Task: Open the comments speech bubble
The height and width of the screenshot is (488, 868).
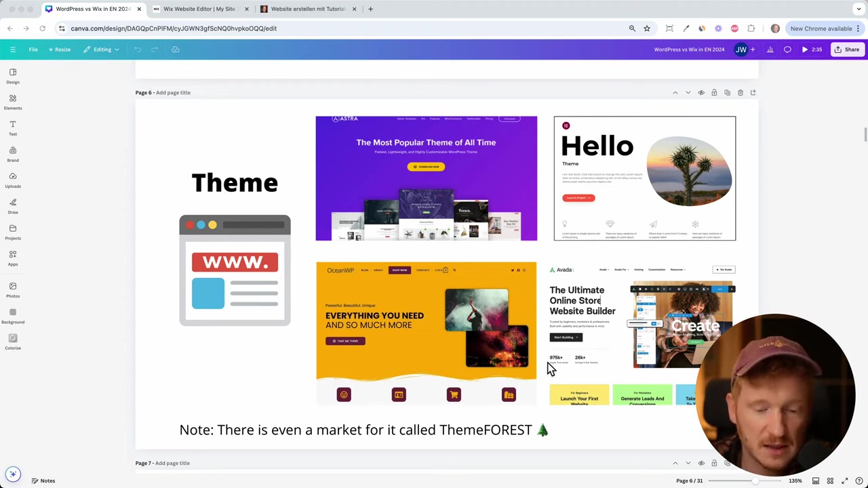Action: pyautogui.click(x=787, y=49)
